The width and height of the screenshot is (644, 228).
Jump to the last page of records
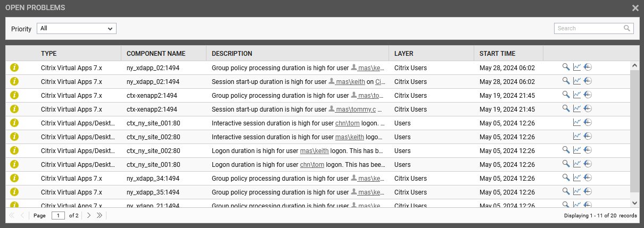point(99,215)
